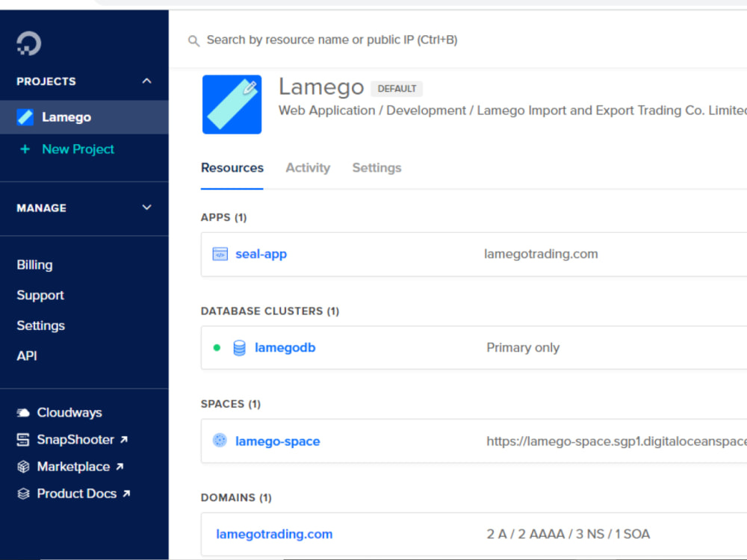Viewport: 747px width, 560px height.
Task: Click the Marketplace external-link arrow
Action: pyautogui.click(x=120, y=467)
